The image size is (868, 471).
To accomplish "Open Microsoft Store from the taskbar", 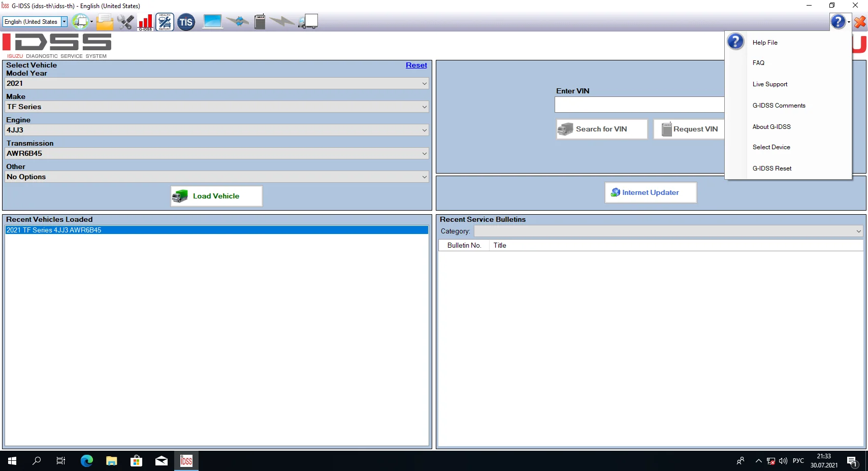I will coord(136,461).
